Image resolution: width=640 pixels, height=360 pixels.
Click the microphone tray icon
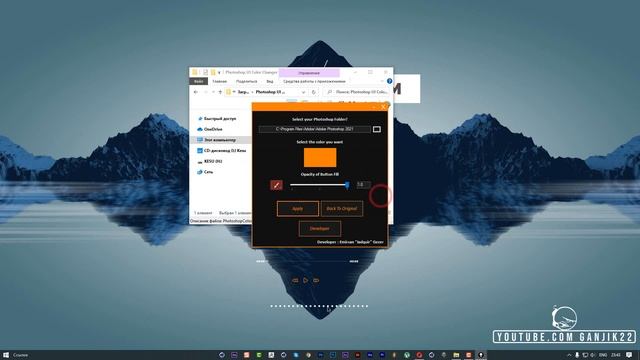[577, 355]
